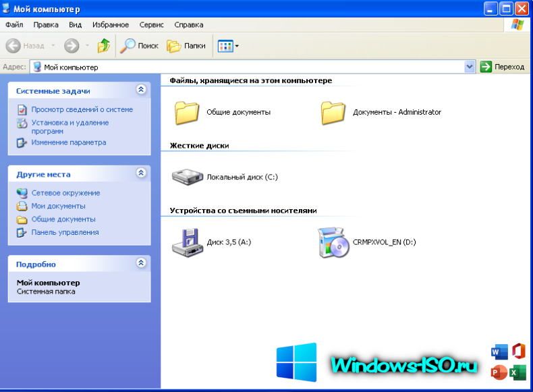
Task: Open the Файл menu
Action: pyautogui.click(x=14, y=25)
